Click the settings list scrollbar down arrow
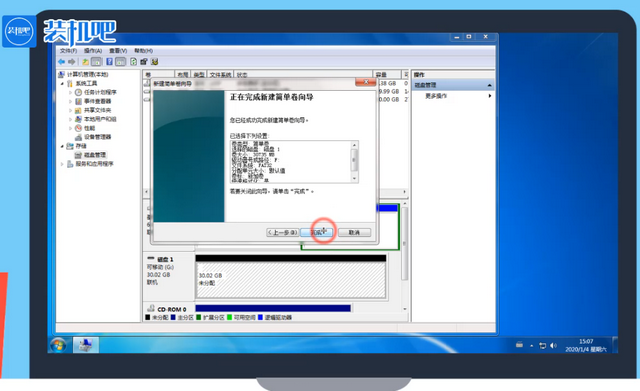 click(x=354, y=179)
